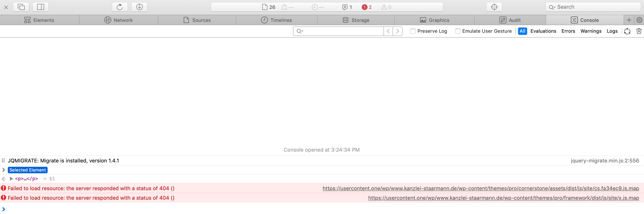Click the console filter search field
The height and width of the screenshot is (214, 644).
coord(343,31)
